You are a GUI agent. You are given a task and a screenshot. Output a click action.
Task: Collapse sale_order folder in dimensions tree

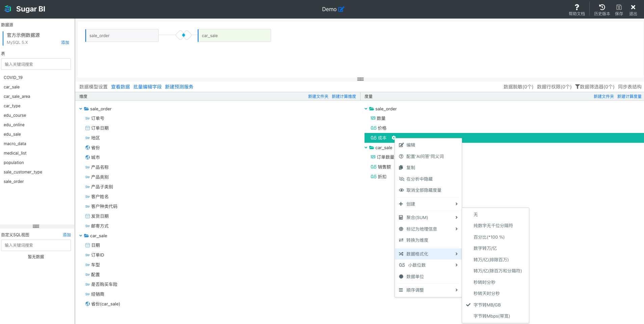tap(81, 109)
